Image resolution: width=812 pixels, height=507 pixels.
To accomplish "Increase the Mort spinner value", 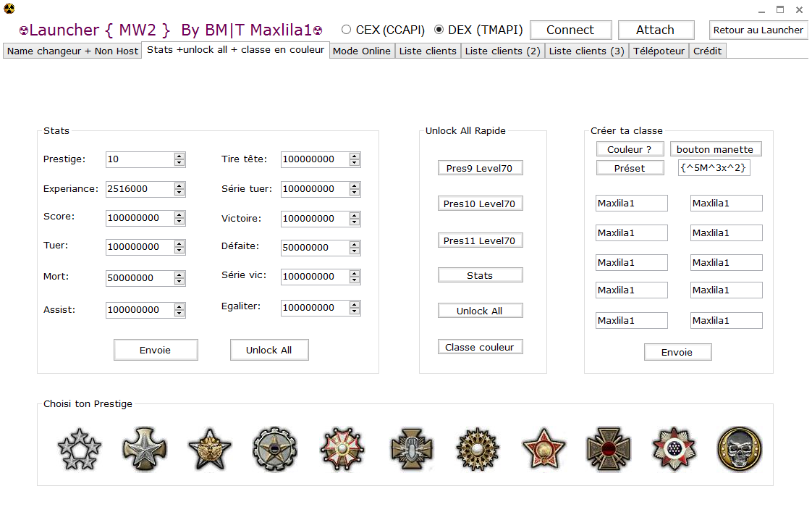I will (x=179, y=275).
